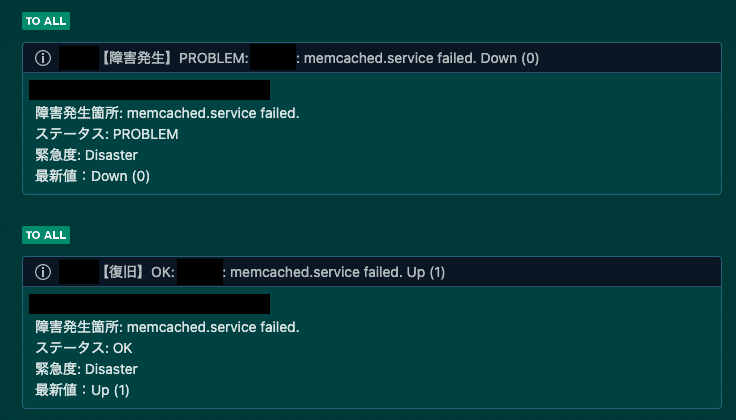Screen dimensions: 736x420
Task: Click the ステータス: OK line
Action: (x=84, y=348)
